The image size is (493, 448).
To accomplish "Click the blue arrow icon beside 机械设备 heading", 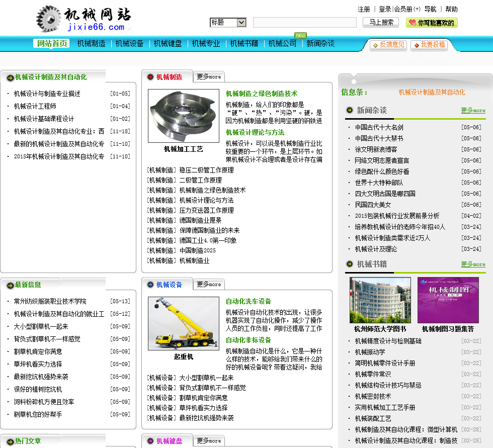I will tap(150, 285).
